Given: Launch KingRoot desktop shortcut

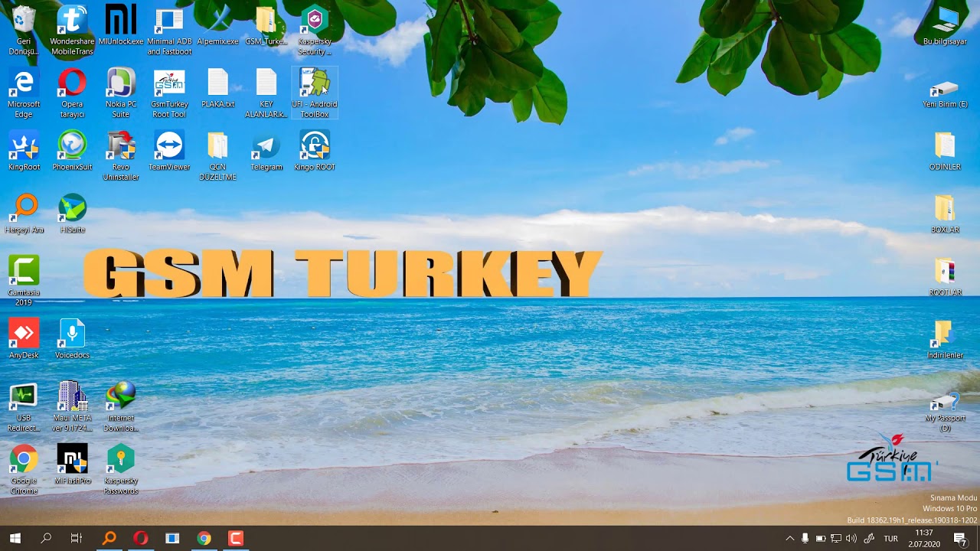Looking at the screenshot, I should pos(24,152).
